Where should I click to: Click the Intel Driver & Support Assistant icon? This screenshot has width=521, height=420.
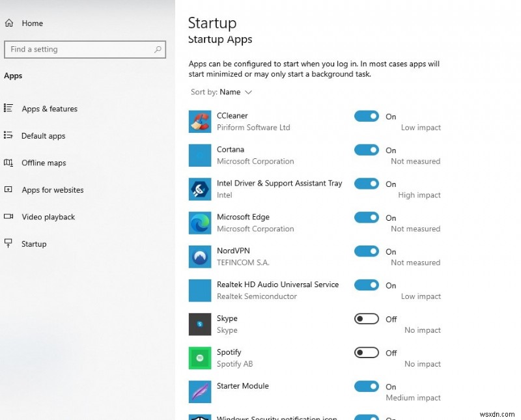click(199, 189)
